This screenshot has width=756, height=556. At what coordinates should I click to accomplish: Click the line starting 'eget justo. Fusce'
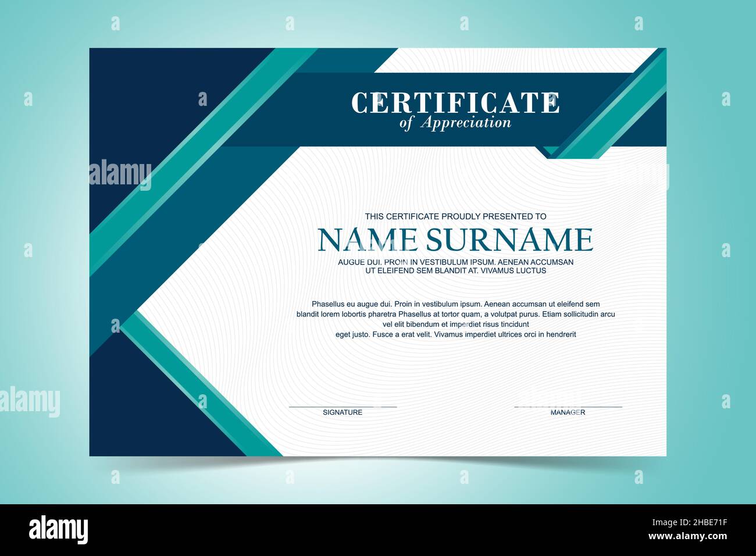[455, 334]
